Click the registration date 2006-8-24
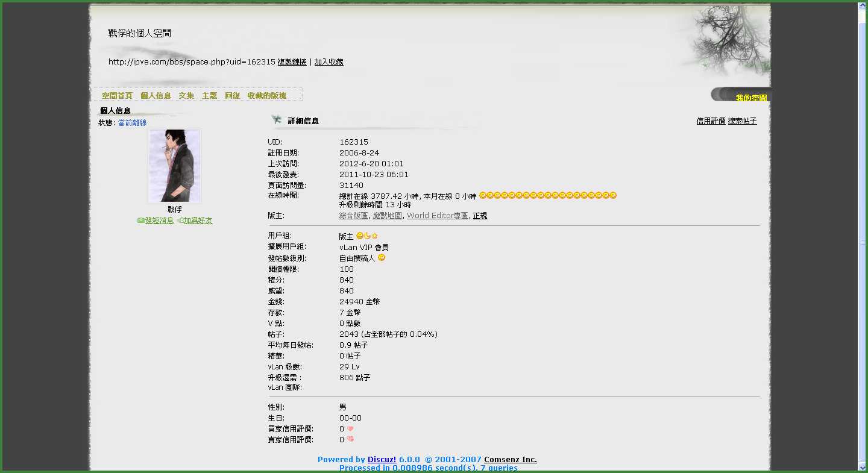This screenshot has height=473, width=868. [x=359, y=153]
